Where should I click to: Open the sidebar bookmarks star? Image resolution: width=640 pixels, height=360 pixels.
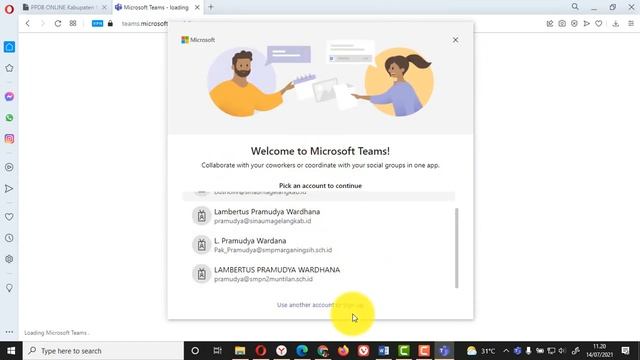tap(9, 68)
